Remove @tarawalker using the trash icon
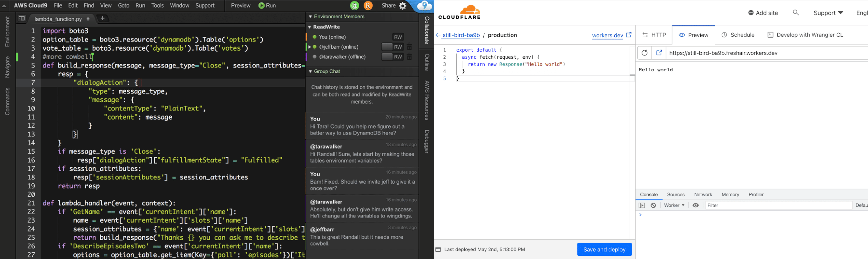 pos(409,57)
